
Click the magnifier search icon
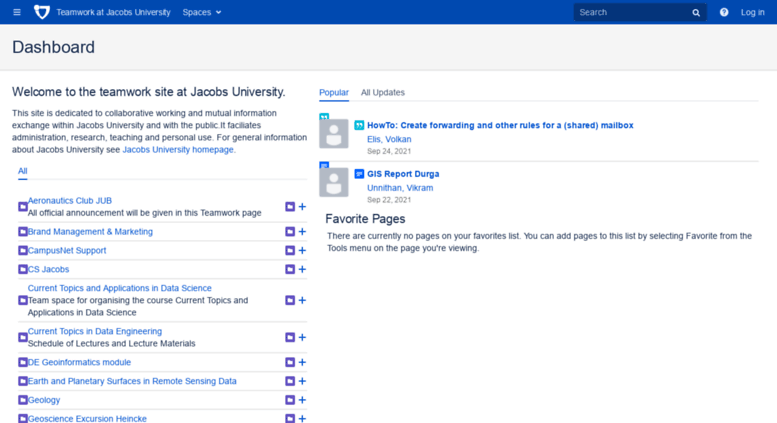(696, 13)
